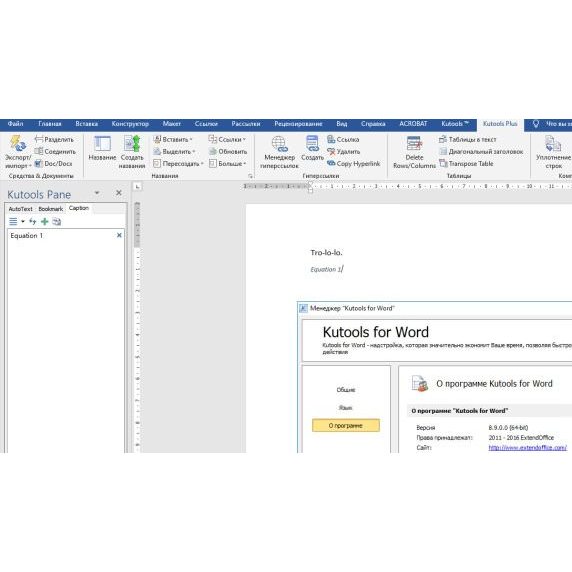Switch to the ACROBAT ribbon tab
Viewport: 572px width, 572px height.
point(413,124)
